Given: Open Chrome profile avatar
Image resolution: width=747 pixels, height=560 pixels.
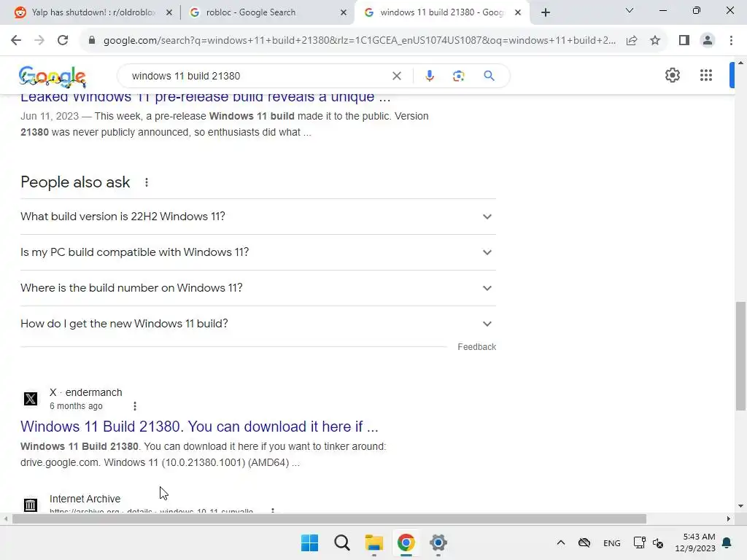Looking at the screenshot, I should tap(708, 41).
